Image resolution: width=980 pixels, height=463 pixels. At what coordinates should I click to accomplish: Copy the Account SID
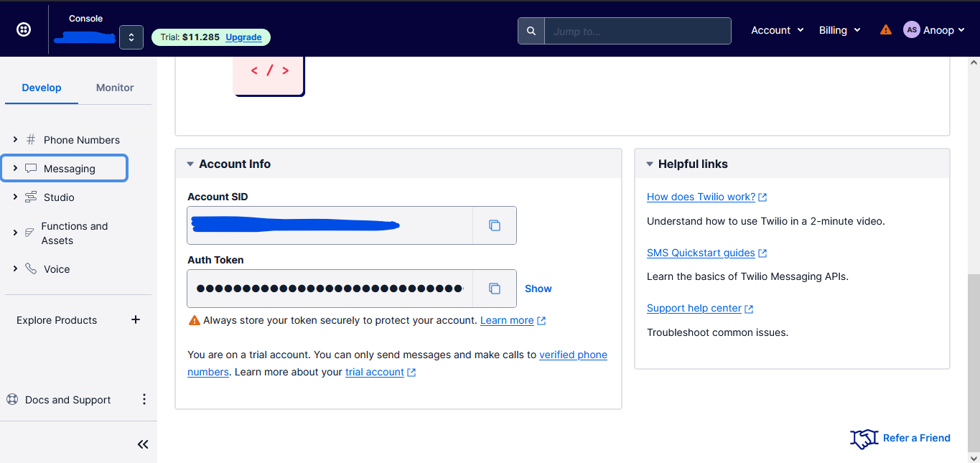tap(495, 225)
